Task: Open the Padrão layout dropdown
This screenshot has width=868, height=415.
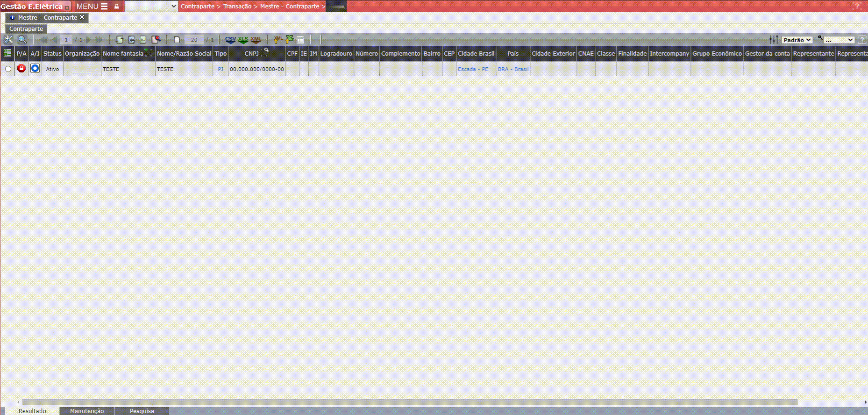Action: coord(797,40)
